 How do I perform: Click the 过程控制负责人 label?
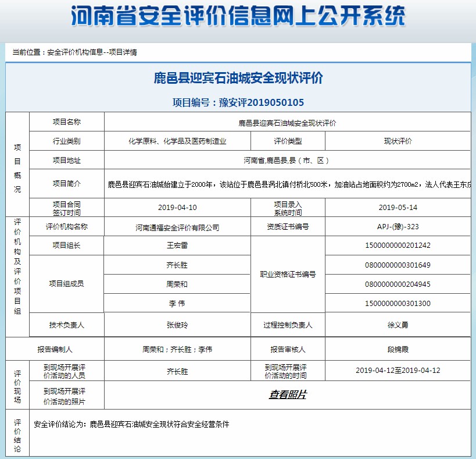coord(288,325)
